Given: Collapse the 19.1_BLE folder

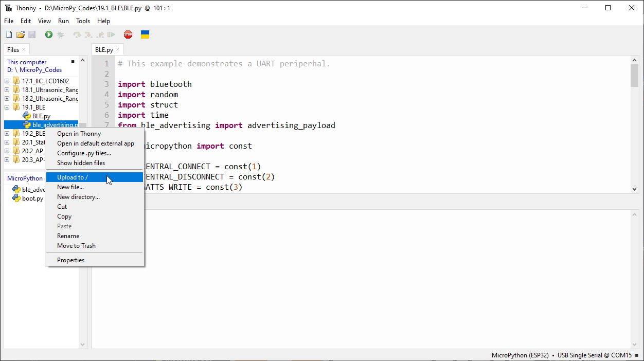Looking at the screenshot, I should click(x=7, y=107).
